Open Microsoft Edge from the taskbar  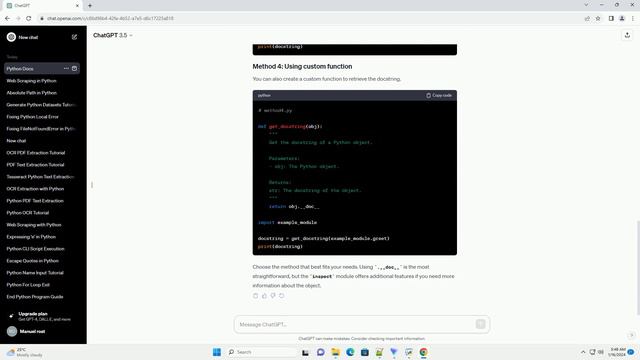tap(350, 352)
